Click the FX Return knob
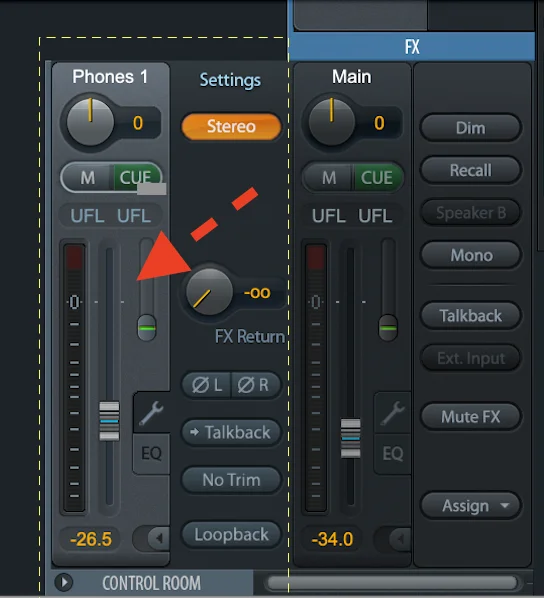This screenshot has width=544, height=598. (x=209, y=292)
